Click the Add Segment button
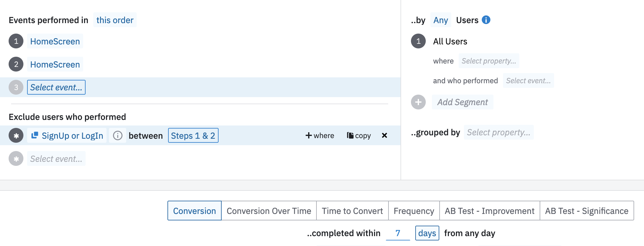The height and width of the screenshot is (246, 644). tap(462, 102)
